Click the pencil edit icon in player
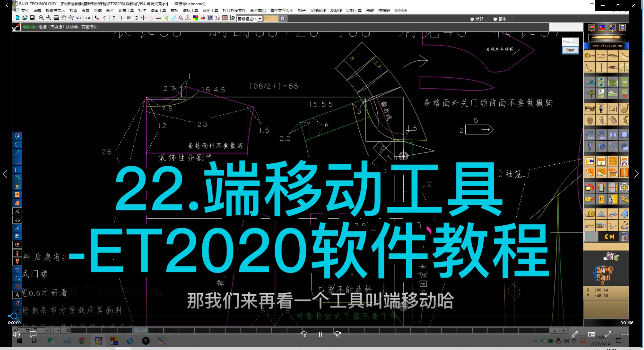The height and width of the screenshot is (350, 644). [x=575, y=334]
